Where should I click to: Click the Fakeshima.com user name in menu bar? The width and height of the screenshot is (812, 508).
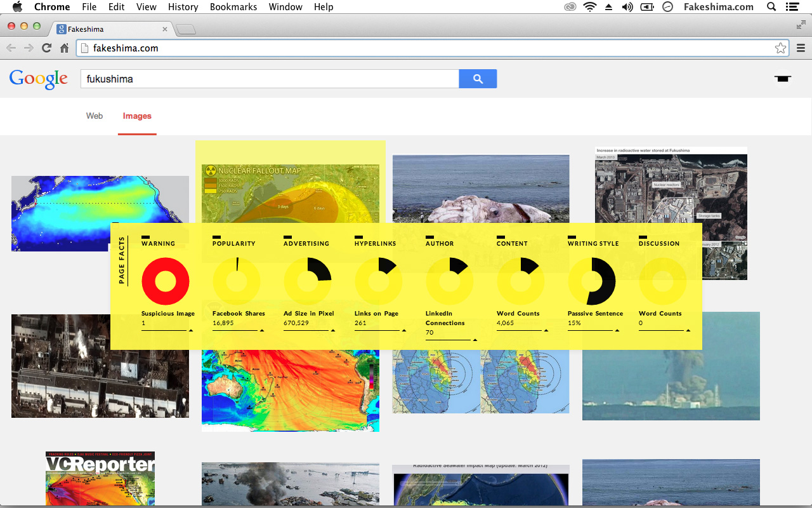pyautogui.click(x=719, y=7)
